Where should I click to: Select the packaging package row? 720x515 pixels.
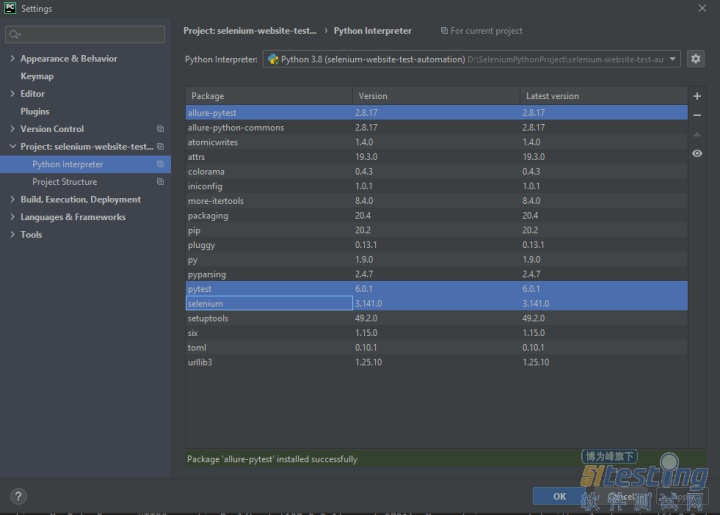tap(437, 215)
